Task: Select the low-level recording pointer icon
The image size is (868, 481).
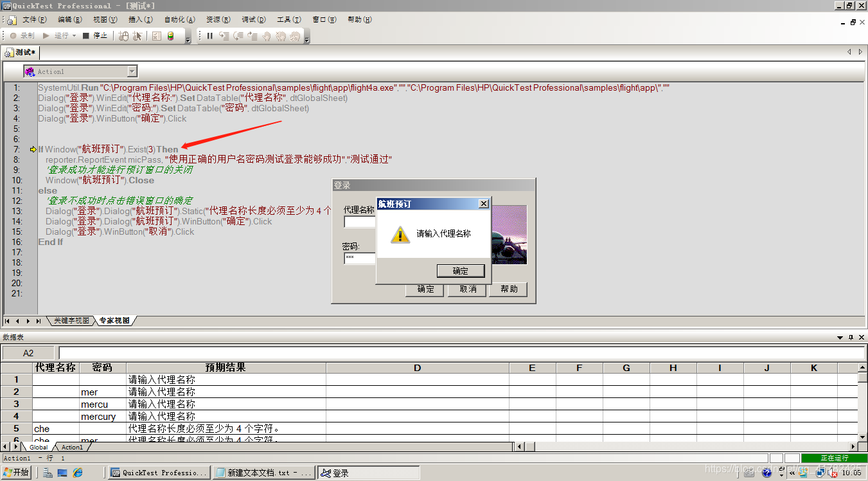Action: (137, 36)
